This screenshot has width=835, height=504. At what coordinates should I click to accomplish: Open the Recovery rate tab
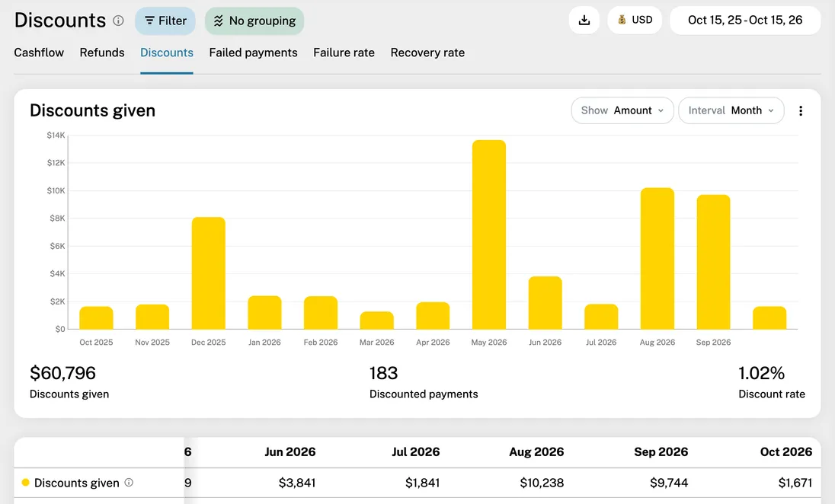pos(427,53)
